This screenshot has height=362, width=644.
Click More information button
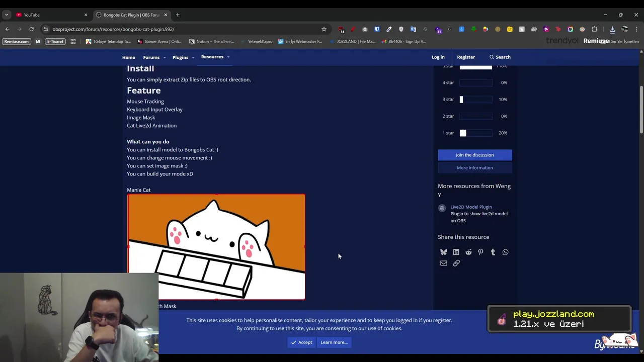click(x=475, y=167)
